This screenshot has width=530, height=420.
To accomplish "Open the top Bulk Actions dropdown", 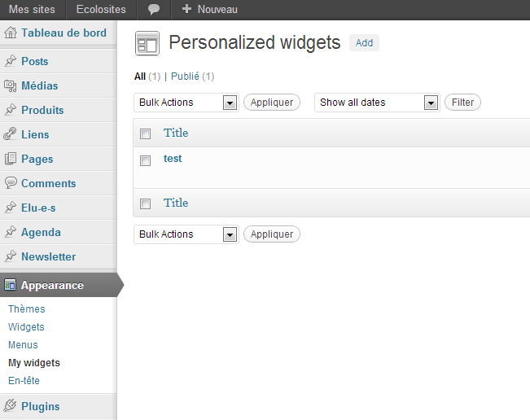I will 186,103.
